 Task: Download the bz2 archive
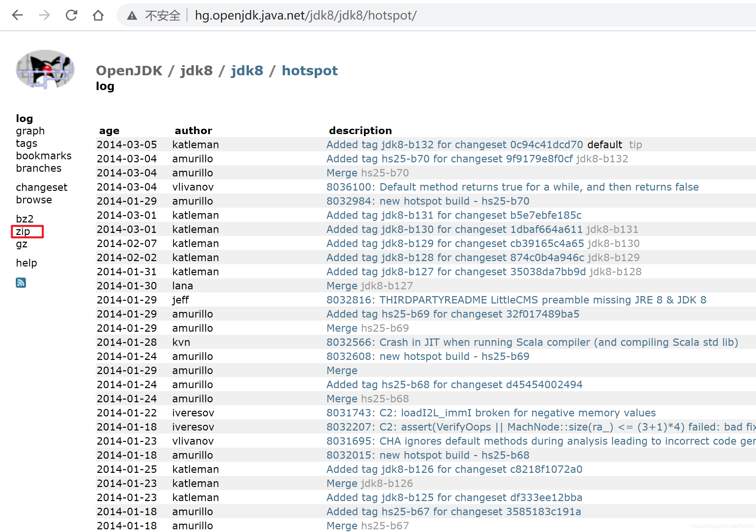coord(25,219)
